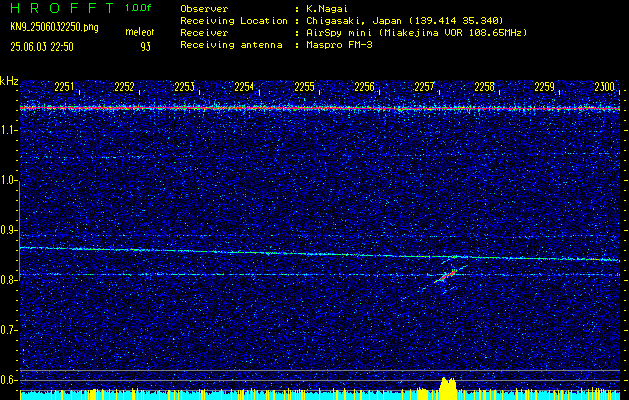The height and width of the screenshot is (400, 629).
Task: Click the count value 93
Action: pos(145,47)
